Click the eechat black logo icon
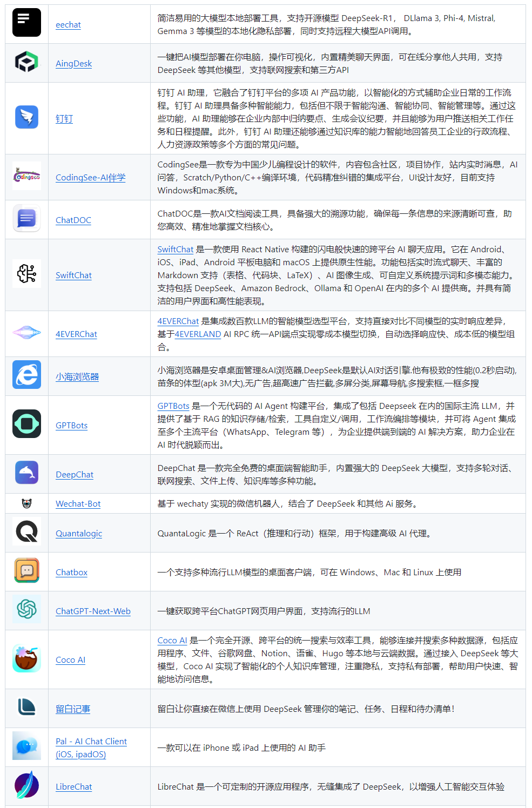This screenshot has height=808, width=532. (x=26, y=23)
